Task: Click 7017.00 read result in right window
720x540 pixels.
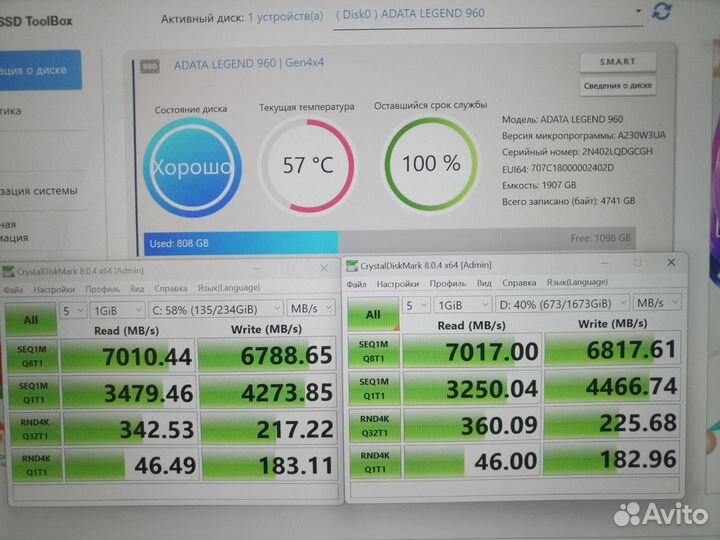Action: coord(472,352)
